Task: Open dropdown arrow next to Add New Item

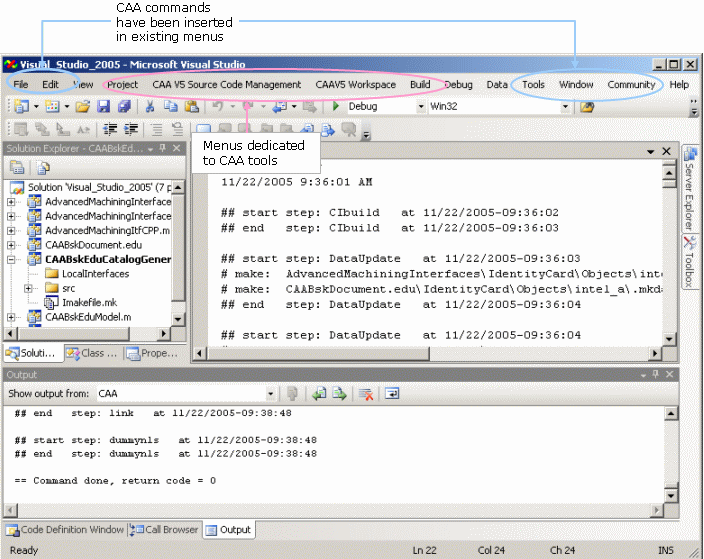Action: point(67,106)
